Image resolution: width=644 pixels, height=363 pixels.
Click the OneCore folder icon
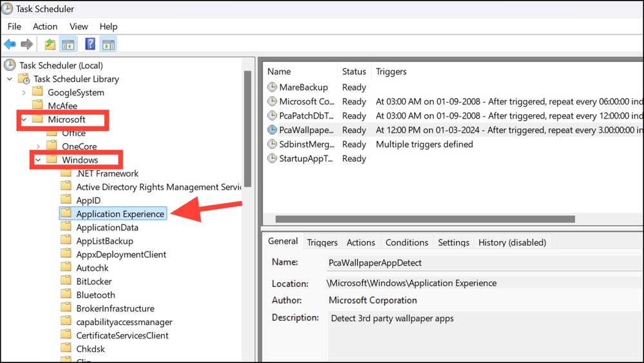point(52,146)
